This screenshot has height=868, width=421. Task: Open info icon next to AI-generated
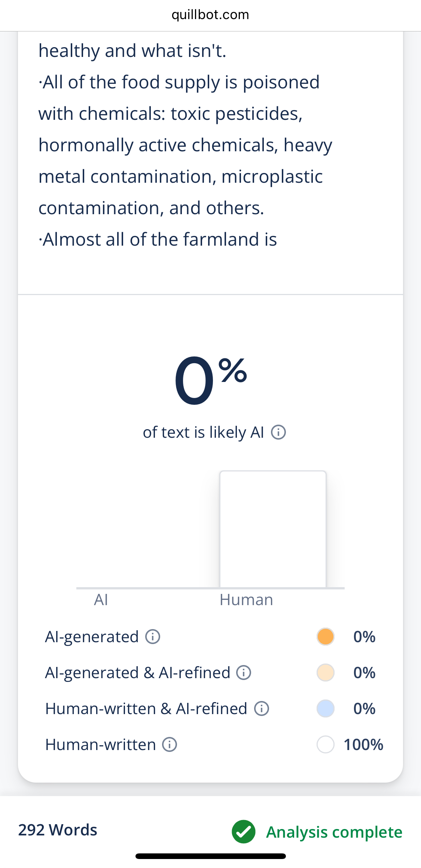[152, 637]
